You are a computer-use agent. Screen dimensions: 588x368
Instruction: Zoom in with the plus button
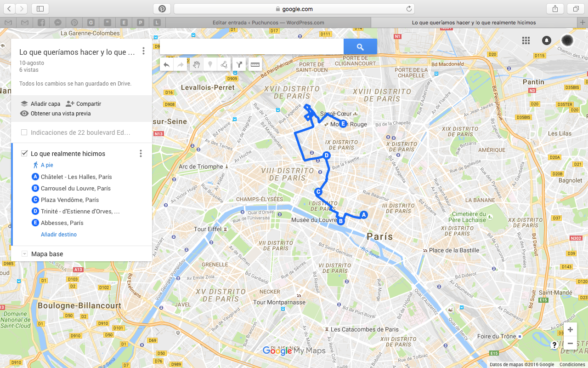coord(570,330)
